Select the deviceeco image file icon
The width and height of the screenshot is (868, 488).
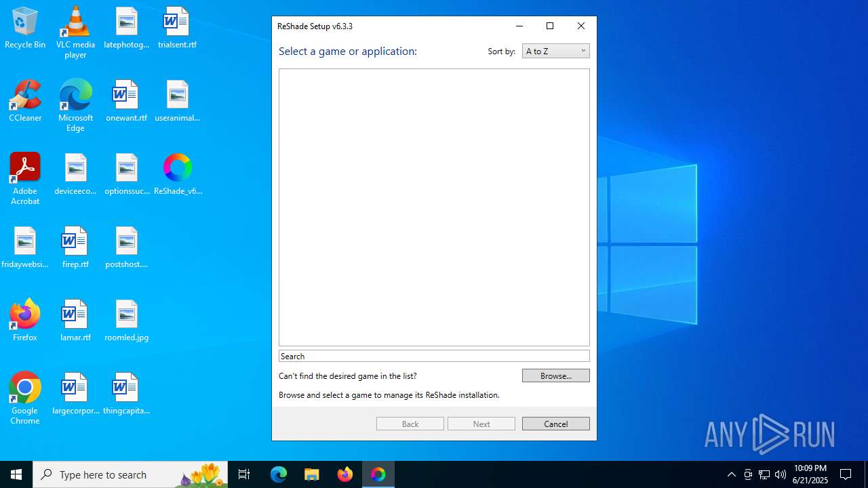pyautogui.click(x=75, y=175)
